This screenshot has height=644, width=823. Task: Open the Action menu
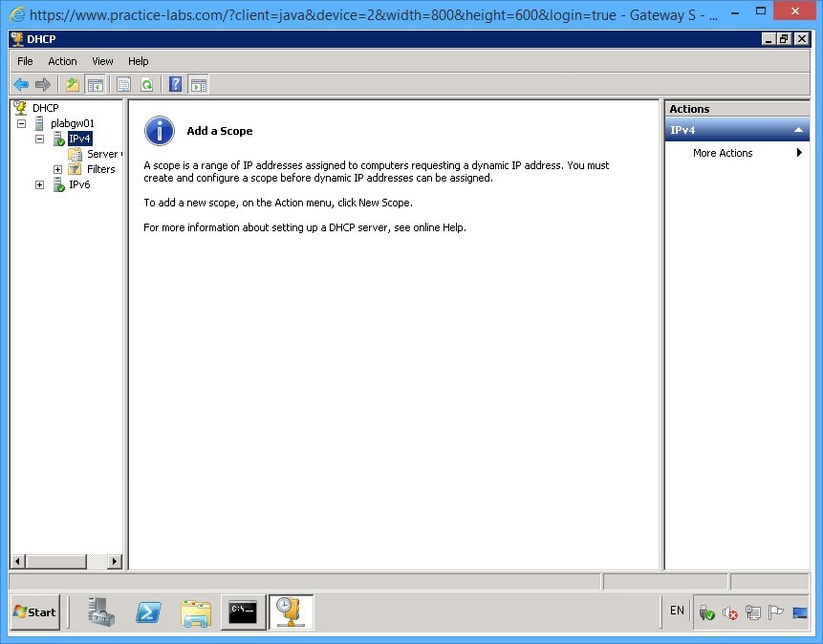click(x=62, y=61)
